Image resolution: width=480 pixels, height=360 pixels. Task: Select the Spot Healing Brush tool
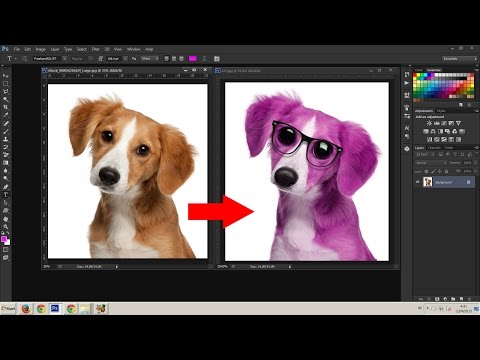click(x=6, y=123)
